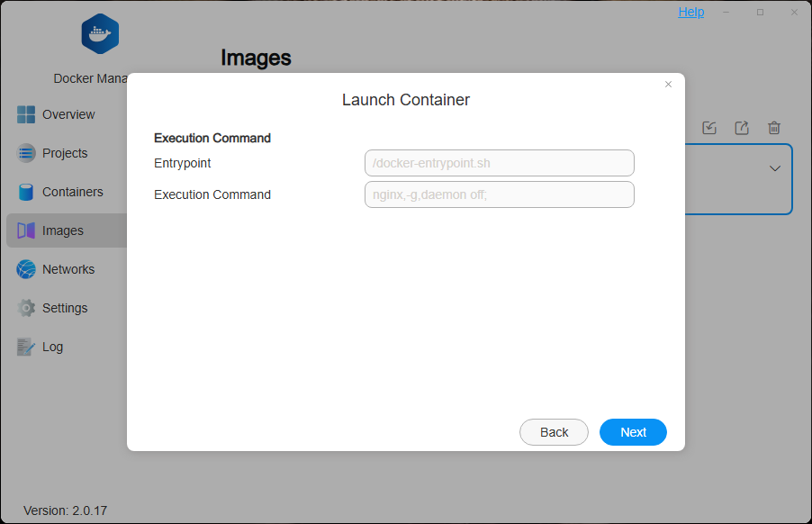Click the Docker Manager logo
Image resolution: width=812 pixels, height=524 pixels.
(x=99, y=33)
